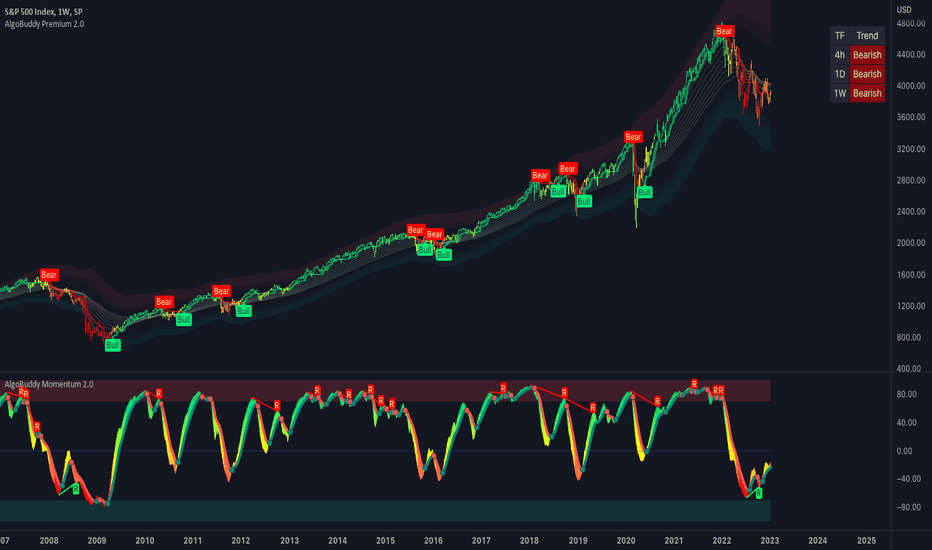
Task: Click the Bull signal label at the 2009 bottom
Action: click(x=113, y=345)
